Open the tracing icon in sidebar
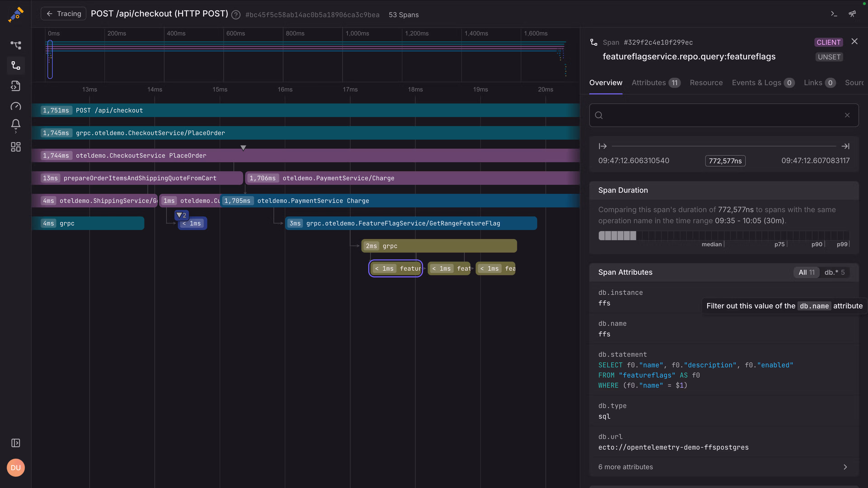The height and width of the screenshot is (488, 868). click(16, 65)
